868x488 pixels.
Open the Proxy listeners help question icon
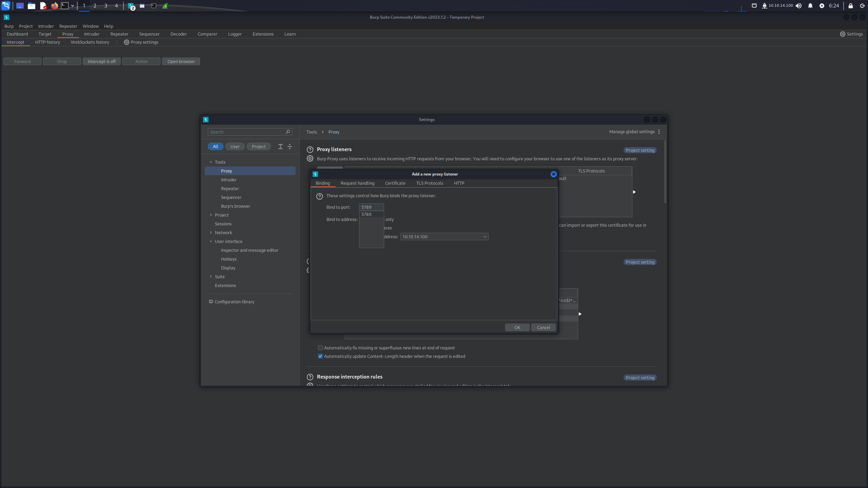tap(310, 150)
